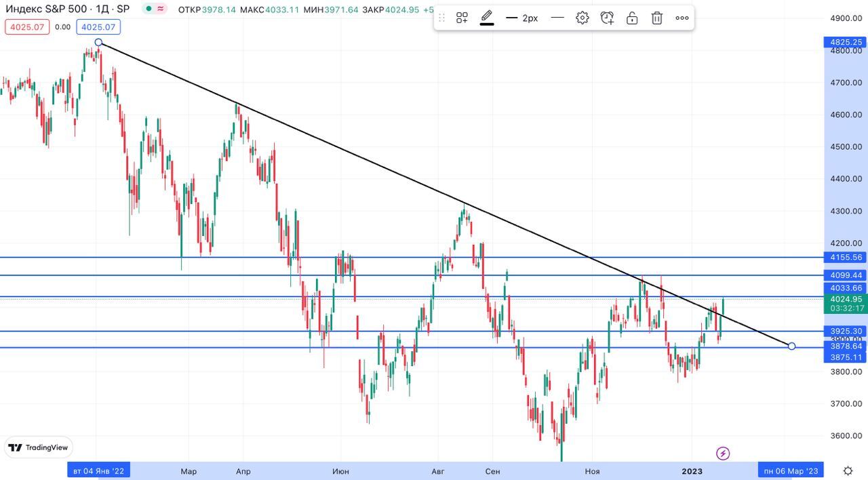Click the 4155.56 horizontal line label
Screen dimensions: 868x480
845,257
